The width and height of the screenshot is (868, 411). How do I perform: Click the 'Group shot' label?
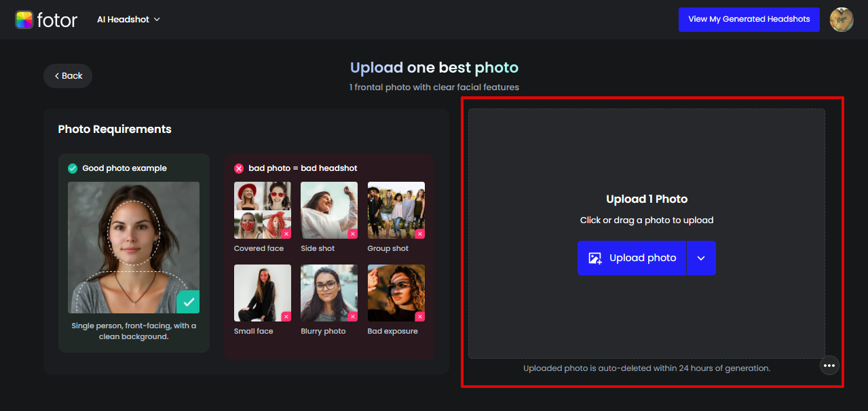pyautogui.click(x=388, y=249)
